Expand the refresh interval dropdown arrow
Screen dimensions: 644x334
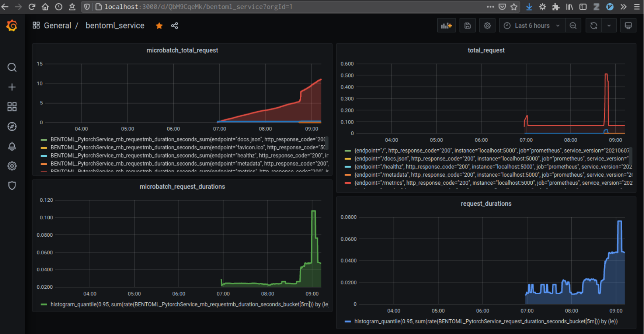(609, 25)
